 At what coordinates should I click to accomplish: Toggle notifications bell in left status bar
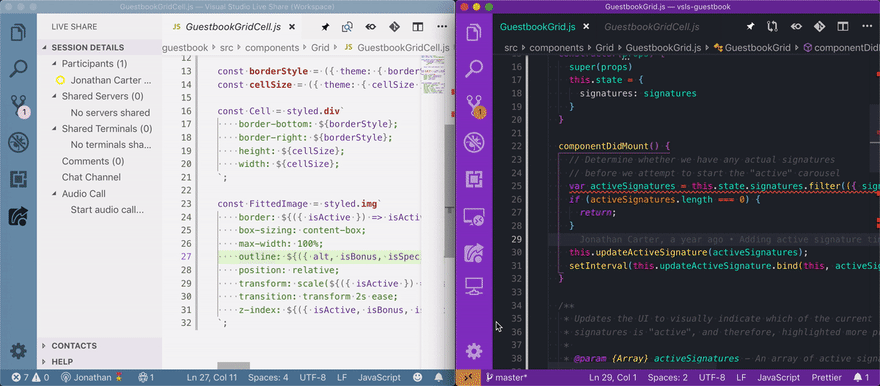pyautogui.click(x=438, y=378)
